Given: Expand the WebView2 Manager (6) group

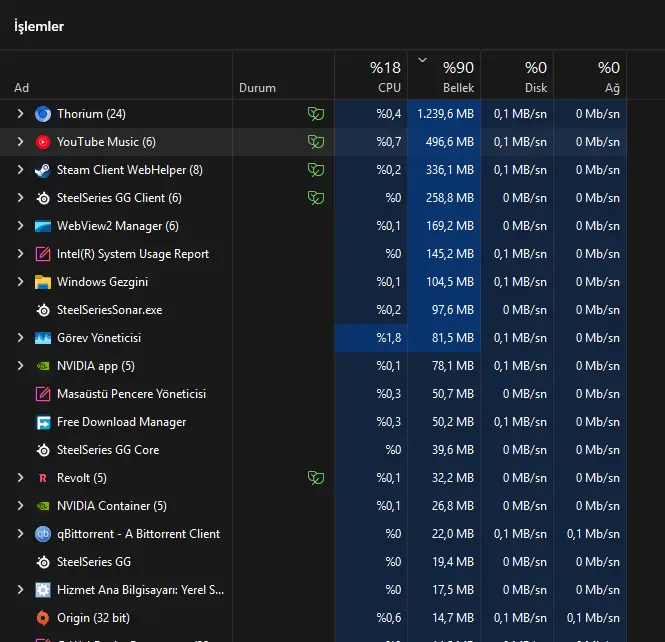Looking at the screenshot, I should [x=20, y=226].
